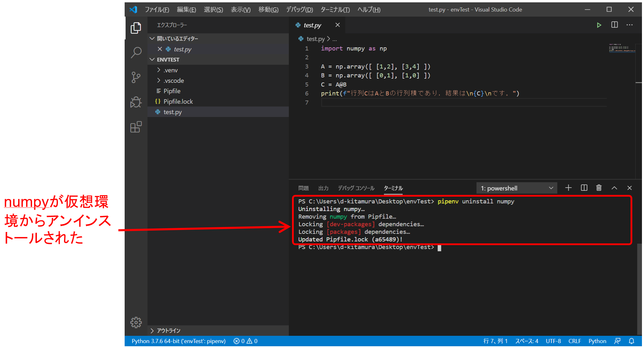644x348 pixels.
Task: Split the terminal panel
Action: 584,188
